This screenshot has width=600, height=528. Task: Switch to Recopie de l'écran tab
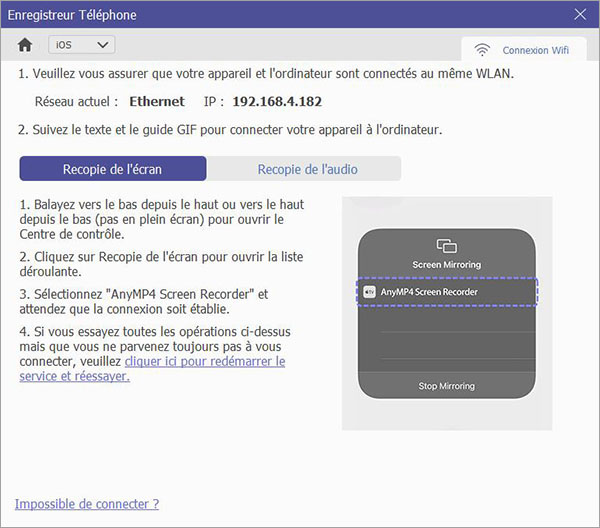pyautogui.click(x=113, y=169)
